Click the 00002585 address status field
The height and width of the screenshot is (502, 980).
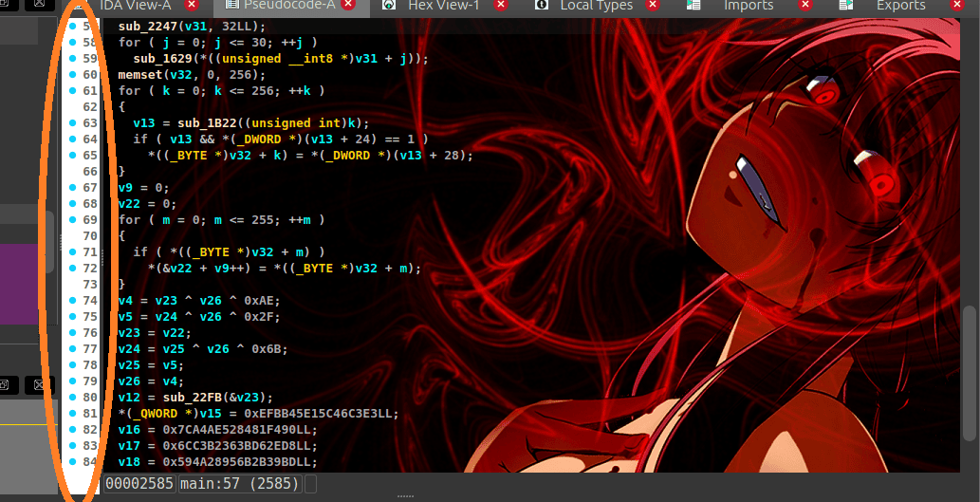coord(140,484)
